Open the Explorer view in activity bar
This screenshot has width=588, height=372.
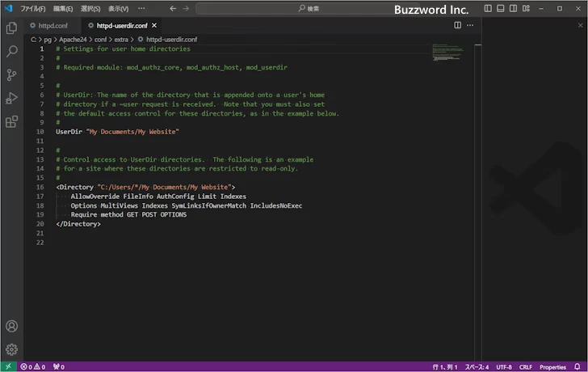[x=11, y=27]
